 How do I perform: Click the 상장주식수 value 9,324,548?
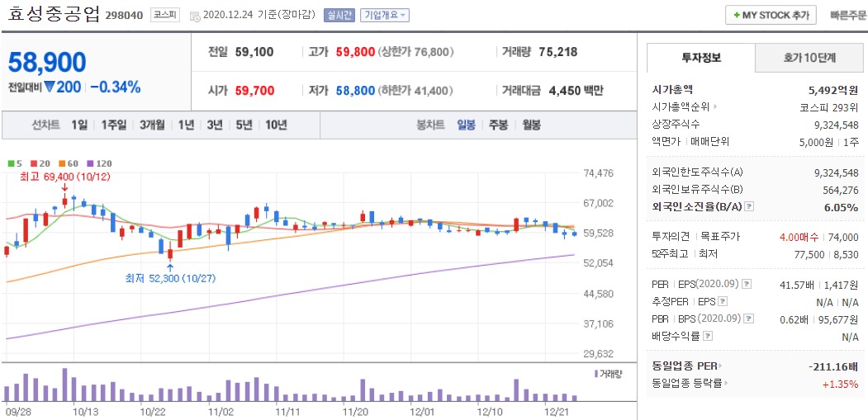[x=837, y=124]
